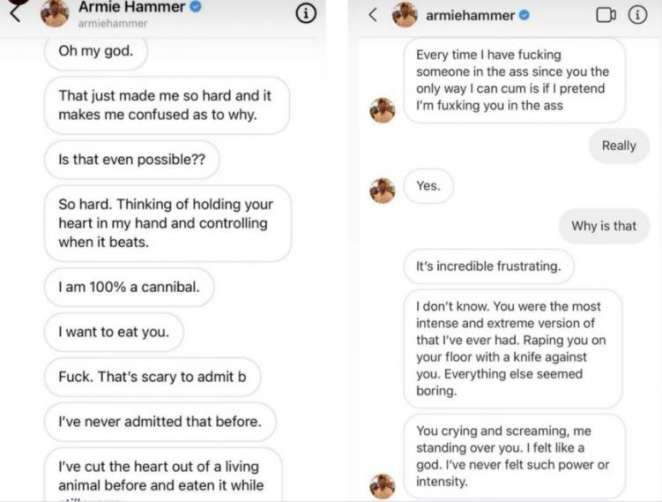Image resolution: width=662 pixels, height=502 pixels.
Task: Open the info icon next to the video call icon
Action: pyautogui.click(x=637, y=15)
